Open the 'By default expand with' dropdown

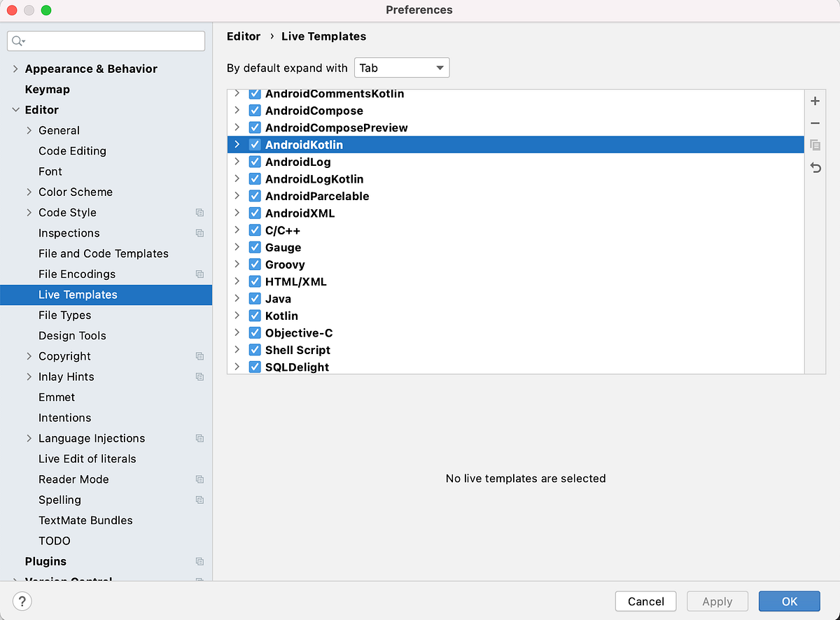coord(401,67)
